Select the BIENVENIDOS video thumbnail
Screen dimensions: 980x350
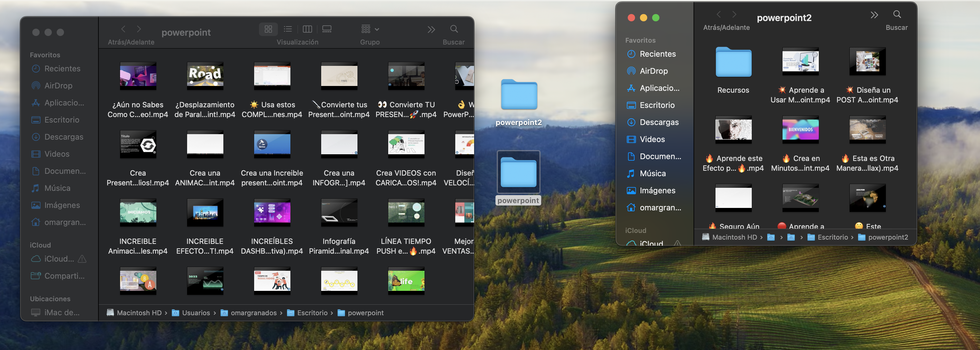coord(800,130)
